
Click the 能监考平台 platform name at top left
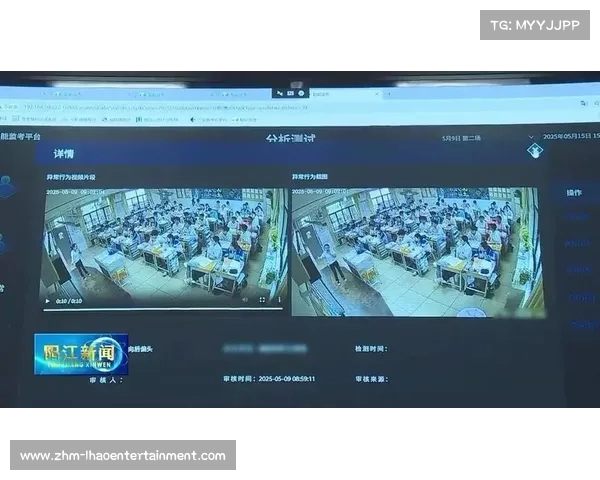tap(20, 136)
